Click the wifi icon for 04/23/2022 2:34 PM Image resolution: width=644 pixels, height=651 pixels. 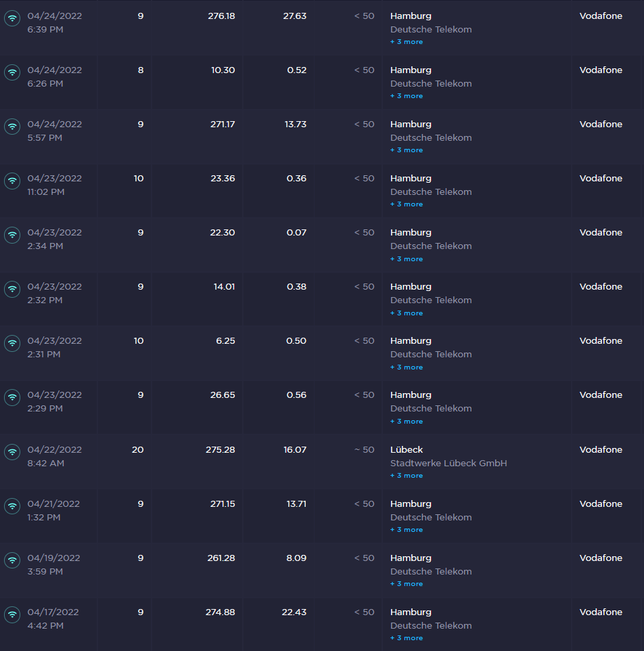coord(12,235)
